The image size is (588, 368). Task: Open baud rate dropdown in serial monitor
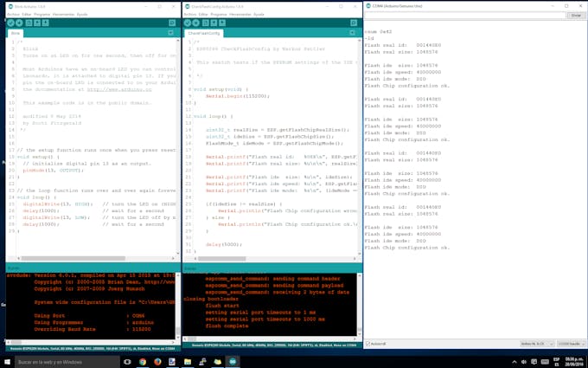coord(571,344)
